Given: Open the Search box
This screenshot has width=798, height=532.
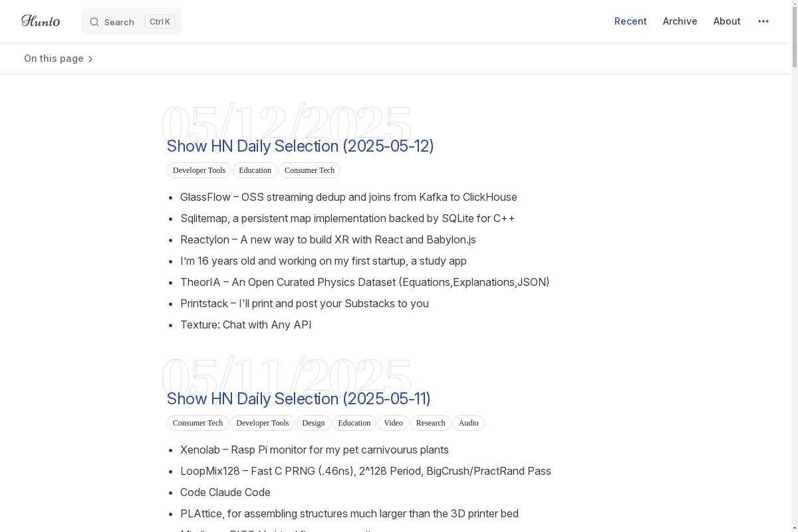Looking at the screenshot, I should pyautogui.click(x=132, y=22).
